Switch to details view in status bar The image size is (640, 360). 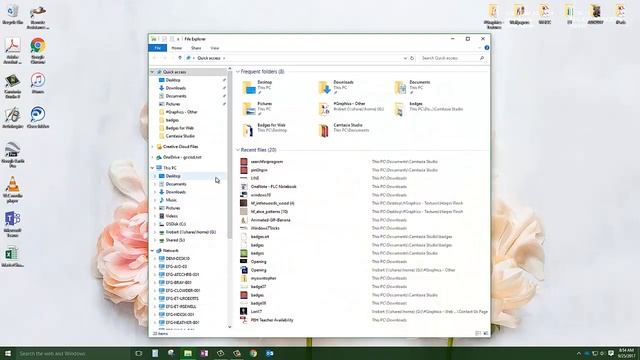click(478, 333)
